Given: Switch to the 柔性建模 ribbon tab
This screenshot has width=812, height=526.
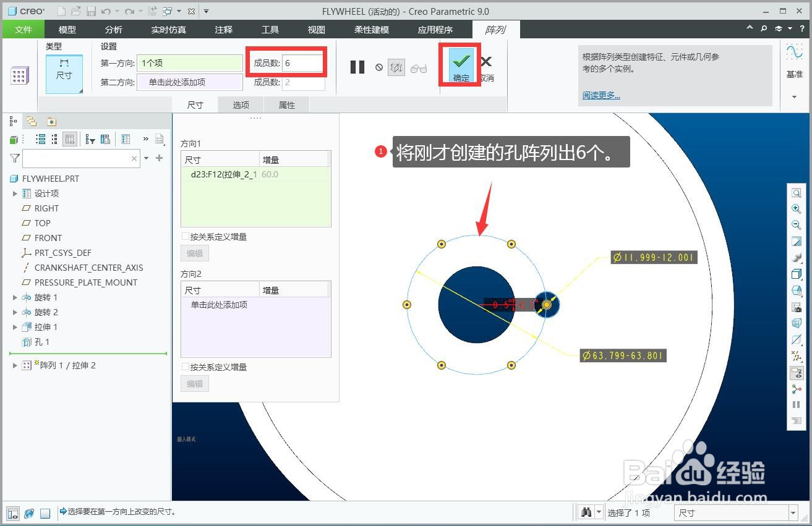Looking at the screenshot, I should pyautogui.click(x=371, y=30).
